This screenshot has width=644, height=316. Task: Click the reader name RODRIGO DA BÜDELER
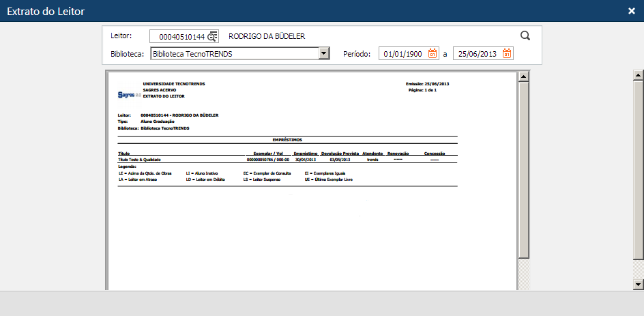(x=267, y=36)
